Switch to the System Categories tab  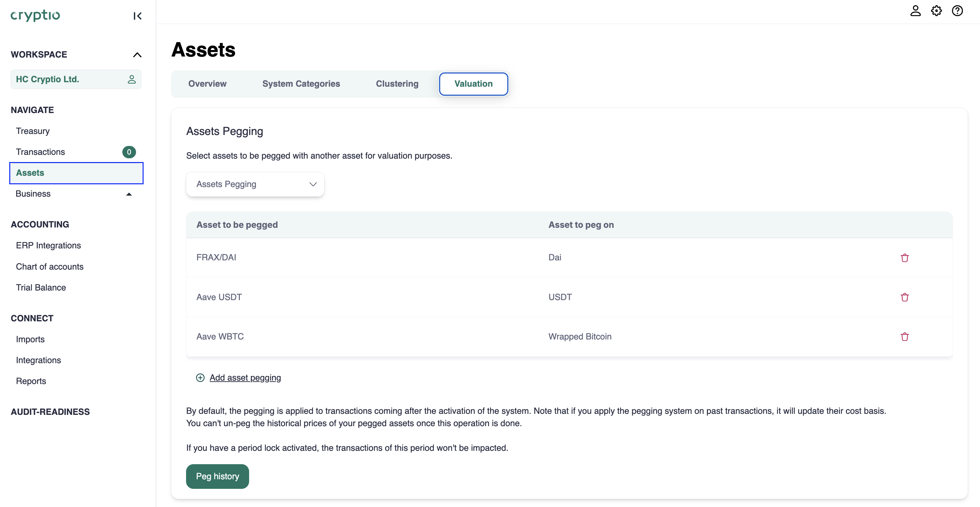coord(301,84)
